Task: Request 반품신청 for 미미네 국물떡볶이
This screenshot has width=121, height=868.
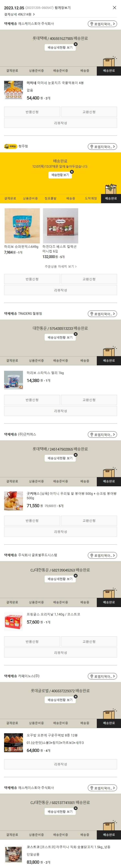Action: (x=32, y=112)
